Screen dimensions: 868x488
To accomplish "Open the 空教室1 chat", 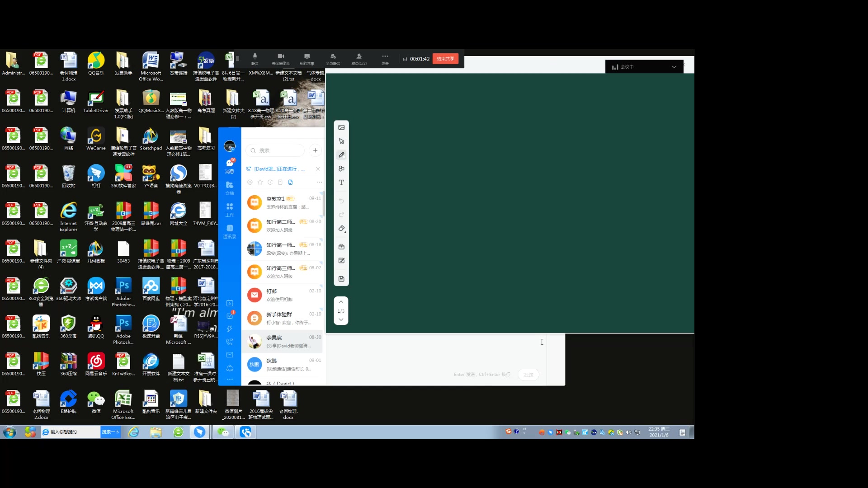I will tap(283, 202).
